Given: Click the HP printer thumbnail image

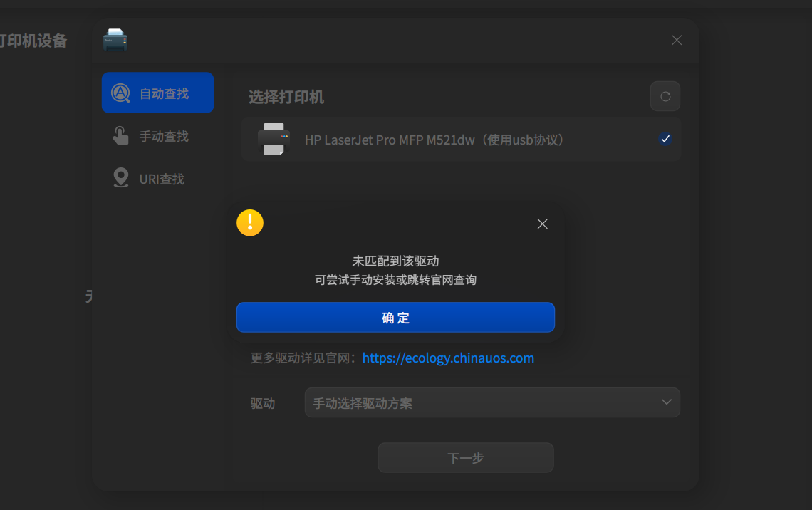Looking at the screenshot, I should coord(274,139).
